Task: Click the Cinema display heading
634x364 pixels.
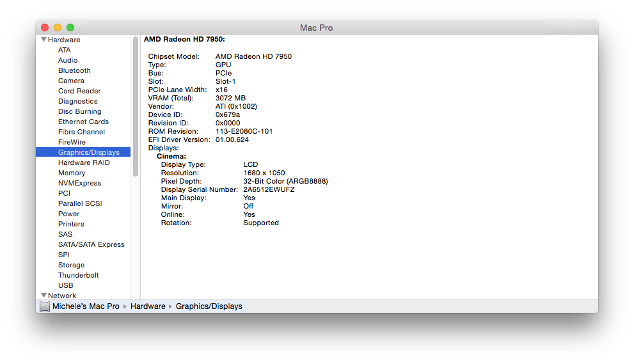Action: pyautogui.click(x=171, y=156)
